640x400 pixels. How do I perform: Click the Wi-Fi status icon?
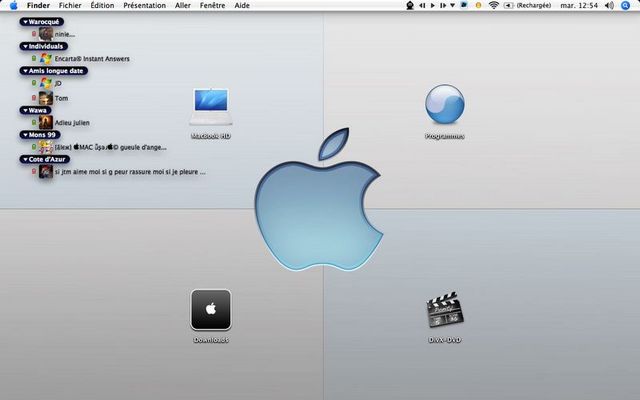(493, 5)
